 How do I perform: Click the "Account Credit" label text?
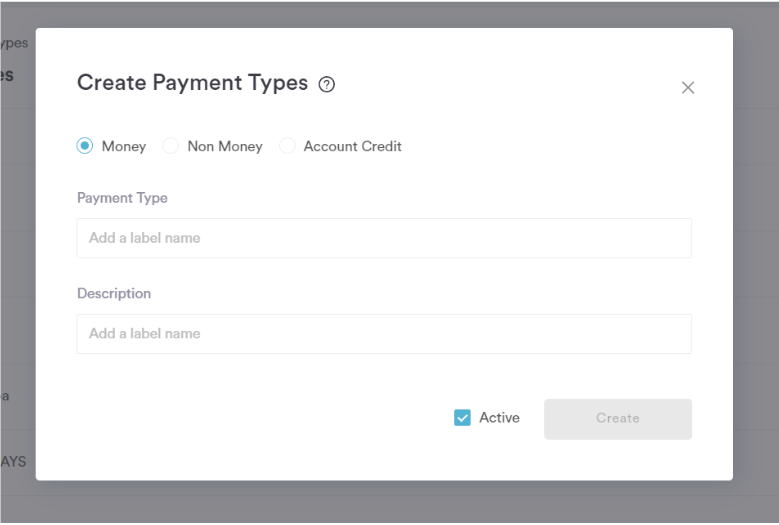(x=352, y=146)
